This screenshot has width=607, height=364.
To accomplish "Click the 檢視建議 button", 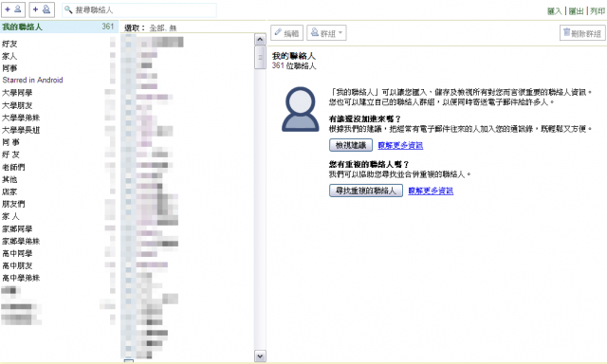I will (351, 145).
